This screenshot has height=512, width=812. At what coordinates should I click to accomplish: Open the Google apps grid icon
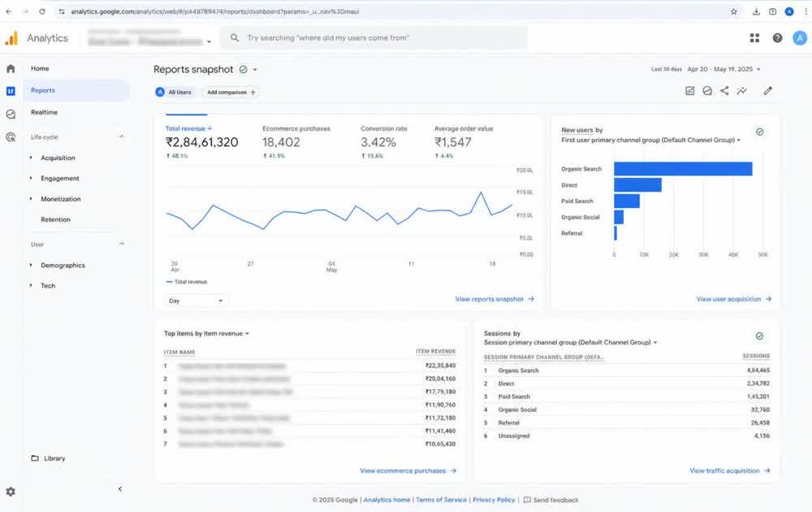pyautogui.click(x=754, y=38)
